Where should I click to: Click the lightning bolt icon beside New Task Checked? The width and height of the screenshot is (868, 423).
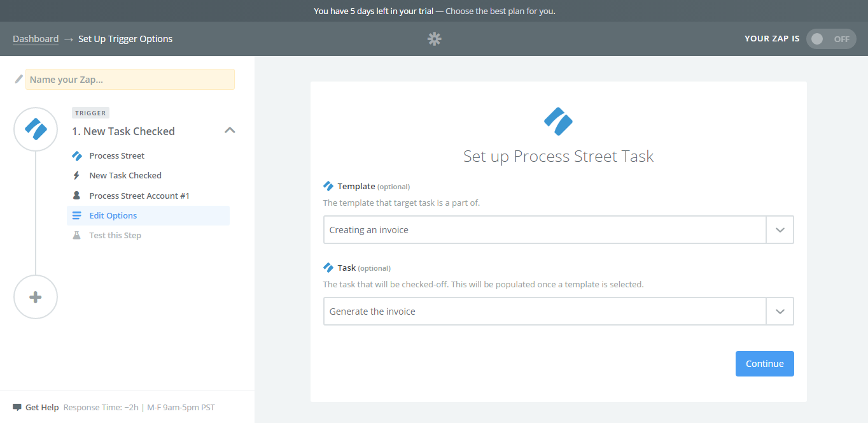pyautogui.click(x=77, y=175)
